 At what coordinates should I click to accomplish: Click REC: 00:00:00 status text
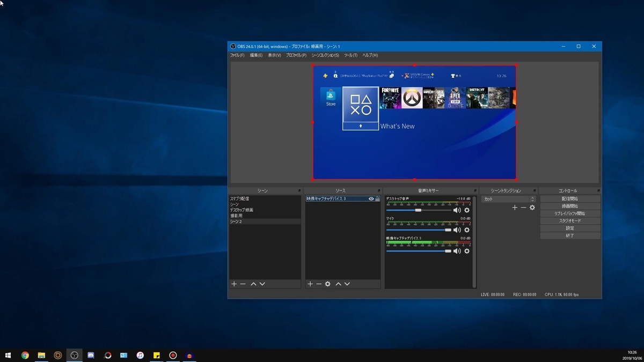tap(525, 294)
